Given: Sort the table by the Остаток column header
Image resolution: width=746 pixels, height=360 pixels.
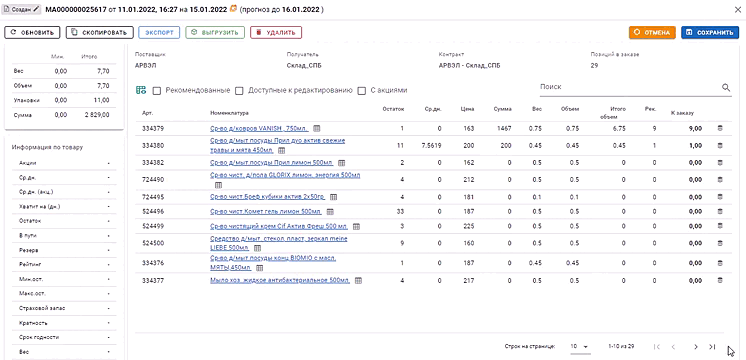Looking at the screenshot, I should coord(393,109).
